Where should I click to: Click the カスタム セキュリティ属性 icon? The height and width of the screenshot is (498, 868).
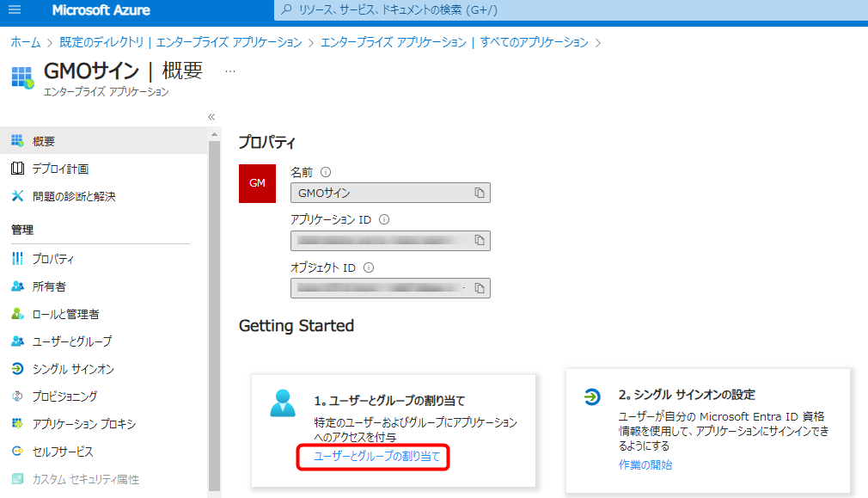18,479
